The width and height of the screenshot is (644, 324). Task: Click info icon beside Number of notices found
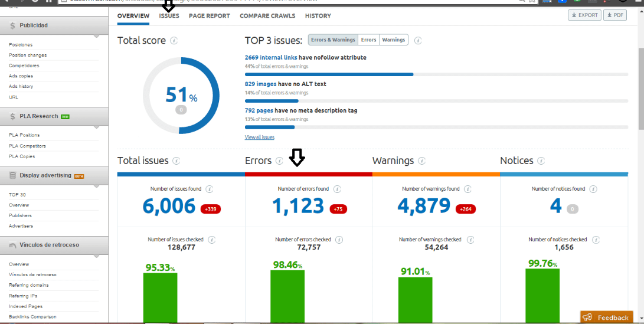pyautogui.click(x=593, y=189)
